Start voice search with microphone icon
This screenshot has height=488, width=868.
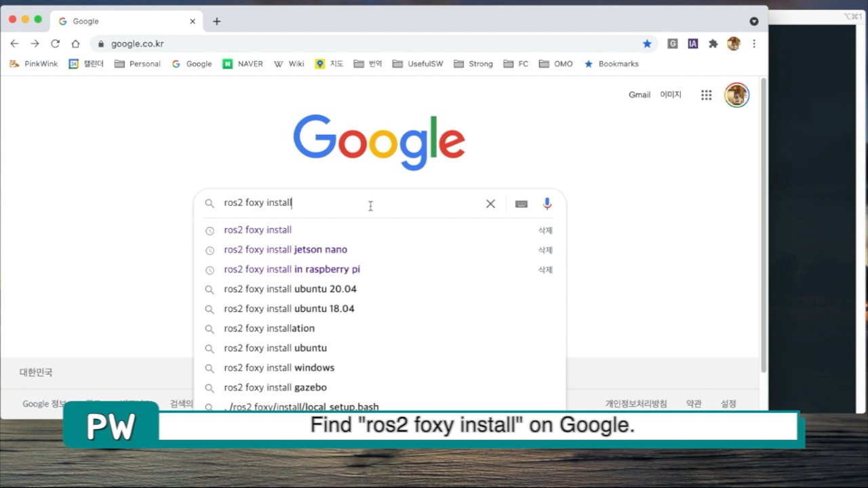point(547,203)
